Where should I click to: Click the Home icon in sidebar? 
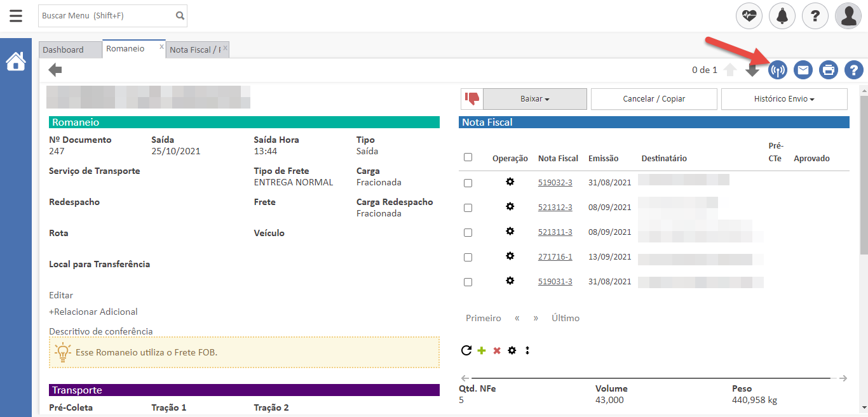pos(16,62)
